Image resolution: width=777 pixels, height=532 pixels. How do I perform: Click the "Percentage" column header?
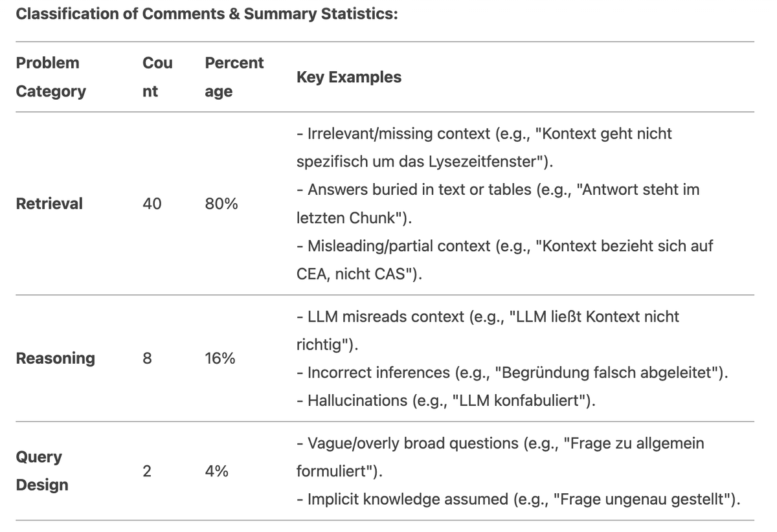(234, 77)
